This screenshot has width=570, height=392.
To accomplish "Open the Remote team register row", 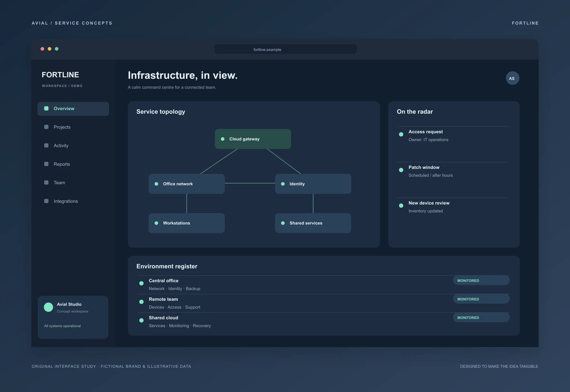I will [x=323, y=303].
